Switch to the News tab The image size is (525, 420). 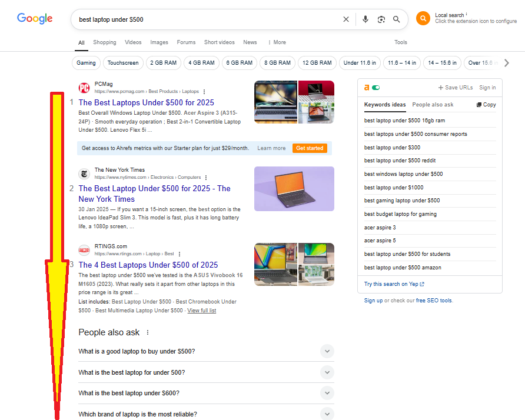click(x=250, y=42)
